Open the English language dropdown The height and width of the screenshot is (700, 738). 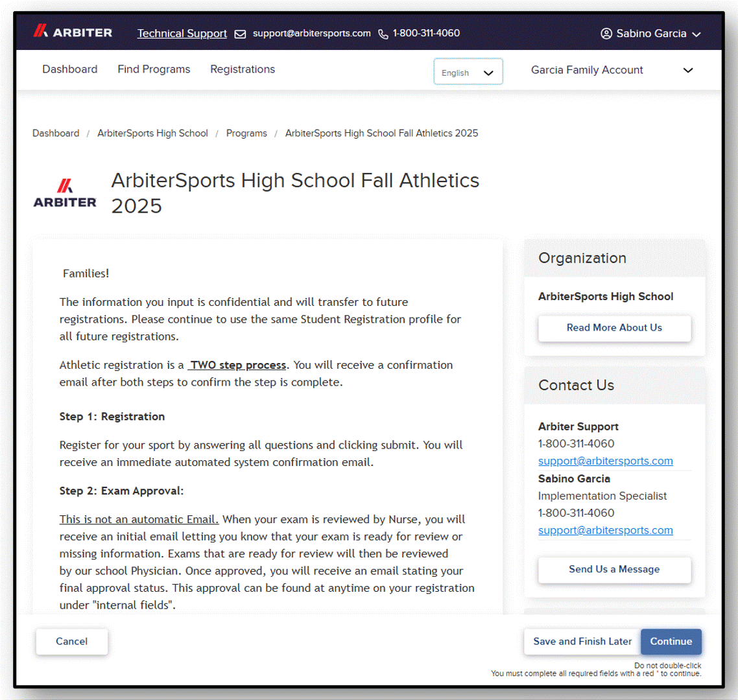coord(468,71)
